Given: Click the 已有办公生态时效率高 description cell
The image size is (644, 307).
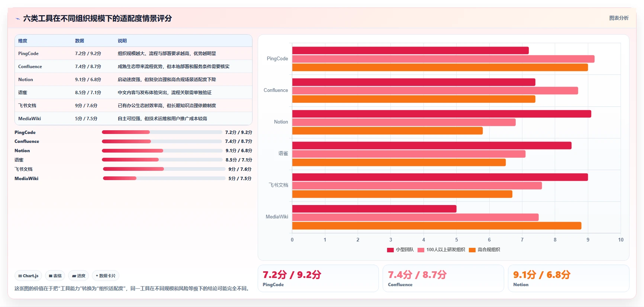Looking at the screenshot, I should click(167, 106).
